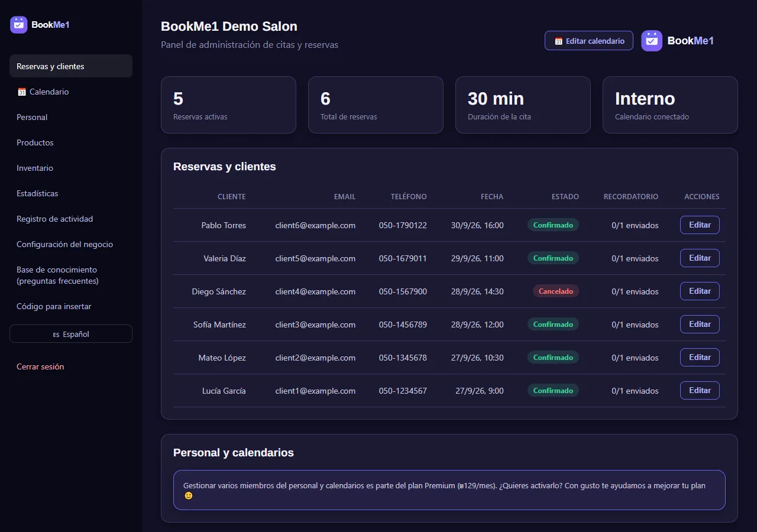This screenshot has width=757, height=532.
Task: Click Confirmado badge for Pablo Torres
Action: click(x=553, y=225)
